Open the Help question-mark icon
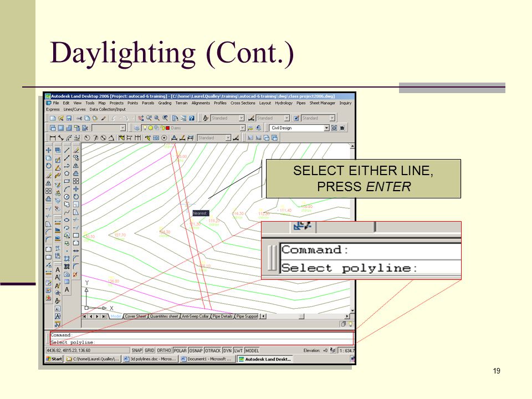This screenshot has width=532, height=399. (192, 118)
